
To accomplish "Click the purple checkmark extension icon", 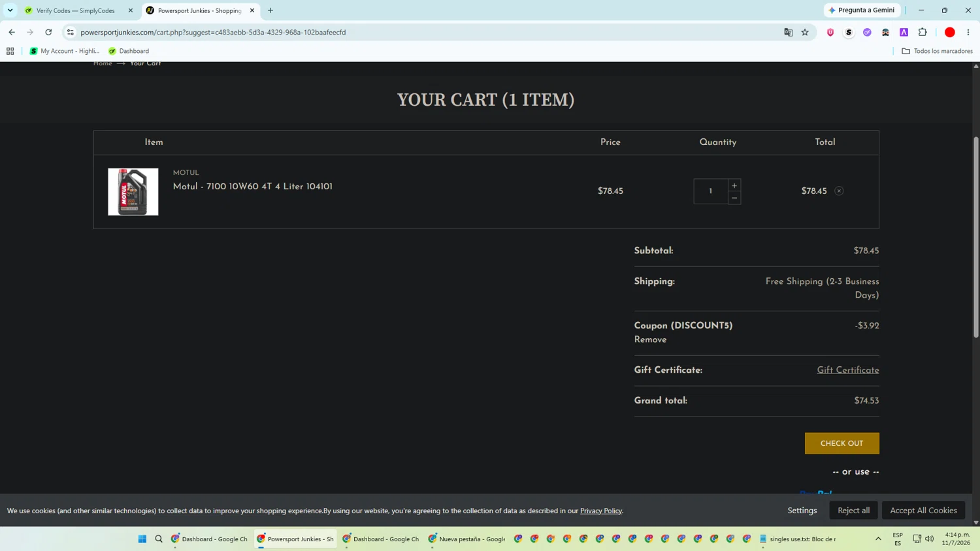I will coord(867,32).
